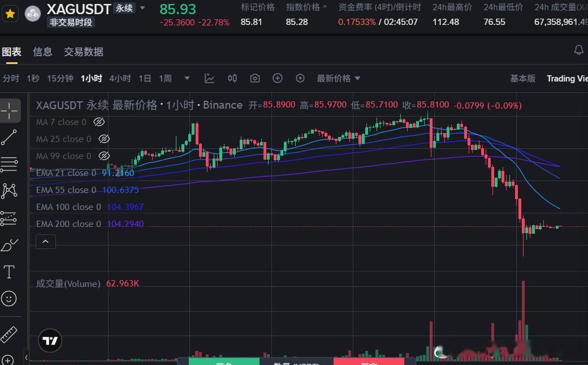Open the emoji icons tool

point(9,299)
